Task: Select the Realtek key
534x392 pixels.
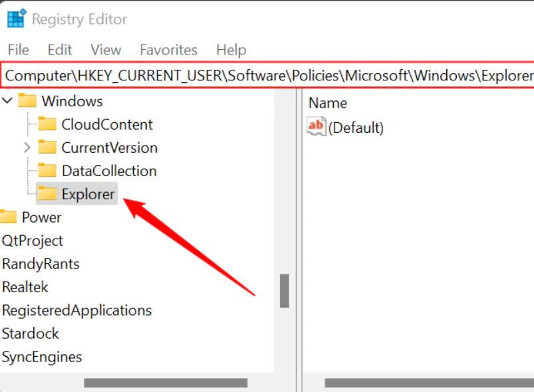Action: [x=25, y=287]
